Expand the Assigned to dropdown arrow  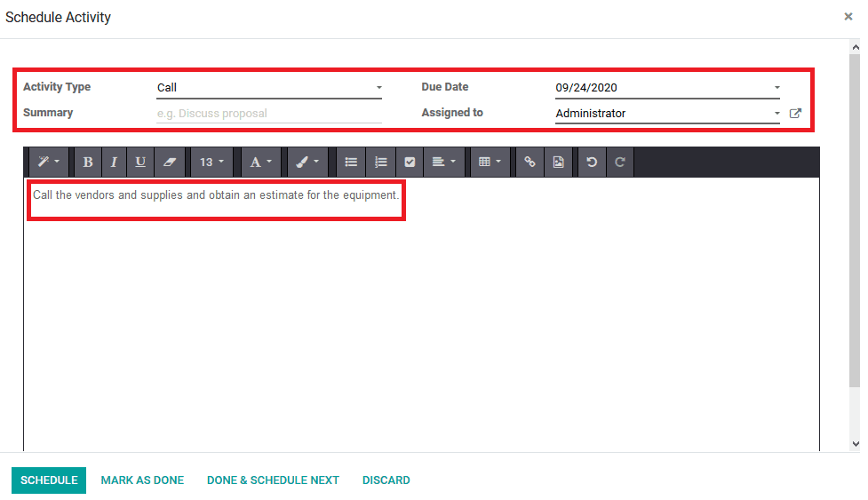click(777, 113)
